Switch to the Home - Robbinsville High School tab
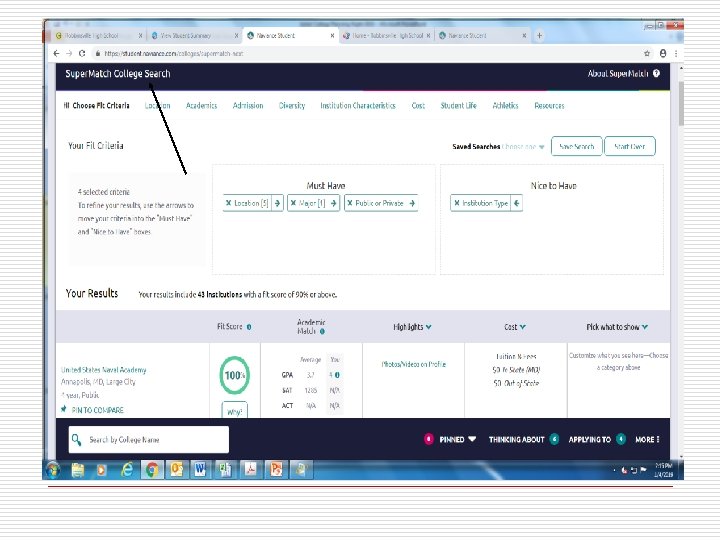The height and width of the screenshot is (540, 720). click(386, 35)
